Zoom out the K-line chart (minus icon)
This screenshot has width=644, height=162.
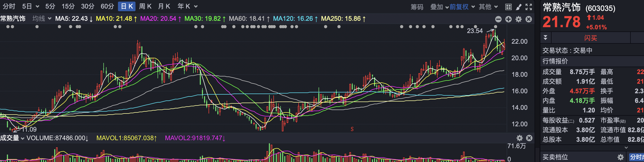(498, 19)
